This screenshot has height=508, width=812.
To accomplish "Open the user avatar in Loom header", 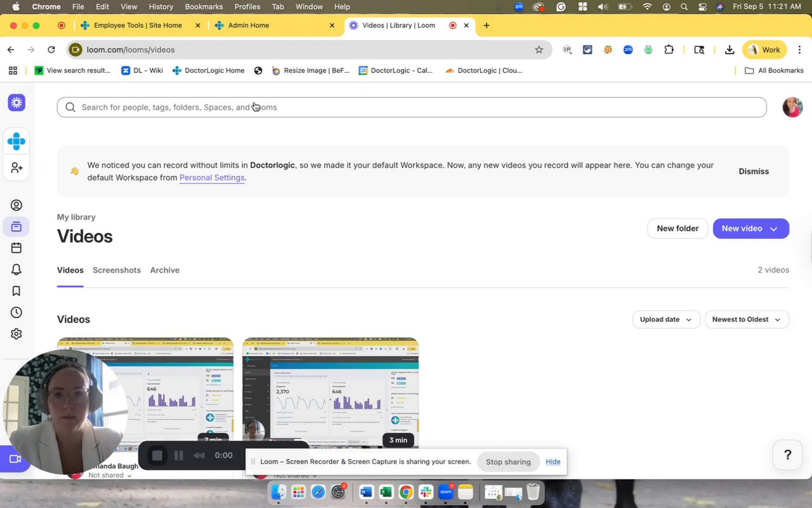I will 792,107.
